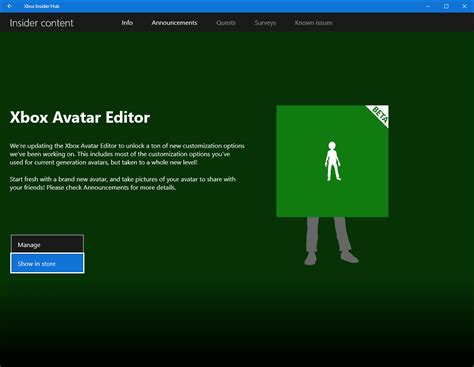Image resolution: width=474 pixels, height=367 pixels.
Task: Click the white avatar figure icon
Action: [333, 161]
